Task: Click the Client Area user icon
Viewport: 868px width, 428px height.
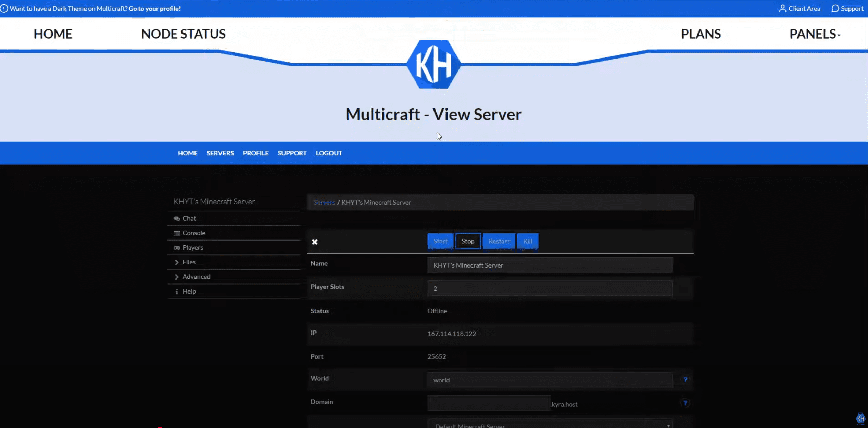Action: (782, 9)
